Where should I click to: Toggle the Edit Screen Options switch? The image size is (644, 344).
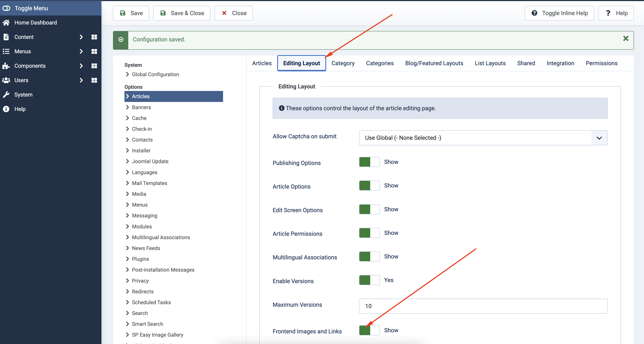369,209
